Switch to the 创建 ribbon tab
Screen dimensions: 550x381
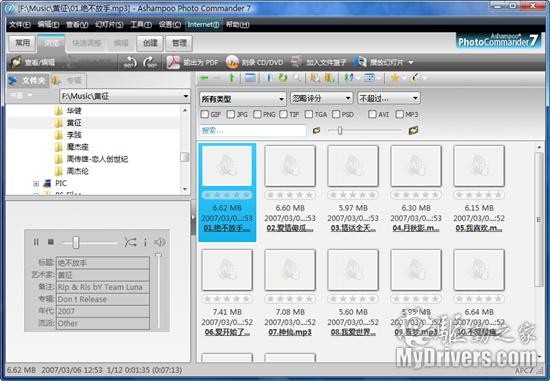150,43
